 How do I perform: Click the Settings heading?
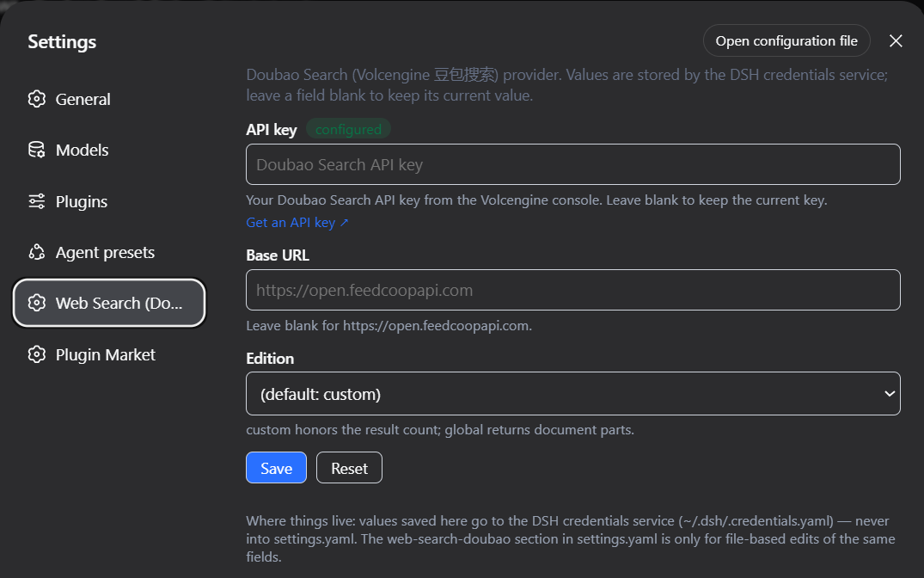coord(62,42)
